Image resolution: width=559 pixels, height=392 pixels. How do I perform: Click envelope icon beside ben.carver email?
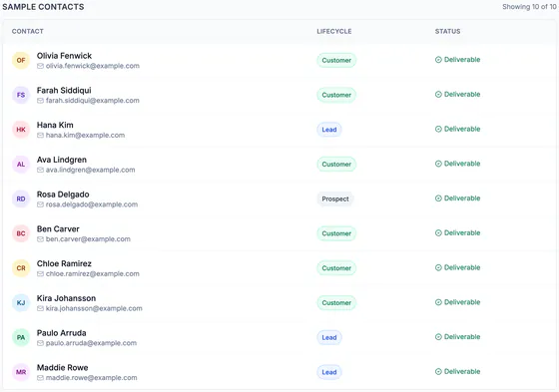tap(40, 239)
